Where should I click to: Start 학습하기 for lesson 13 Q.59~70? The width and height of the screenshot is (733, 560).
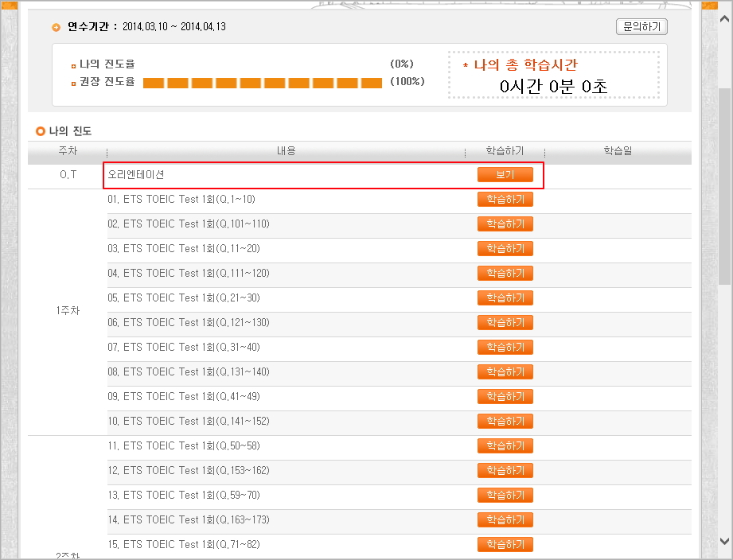click(505, 495)
